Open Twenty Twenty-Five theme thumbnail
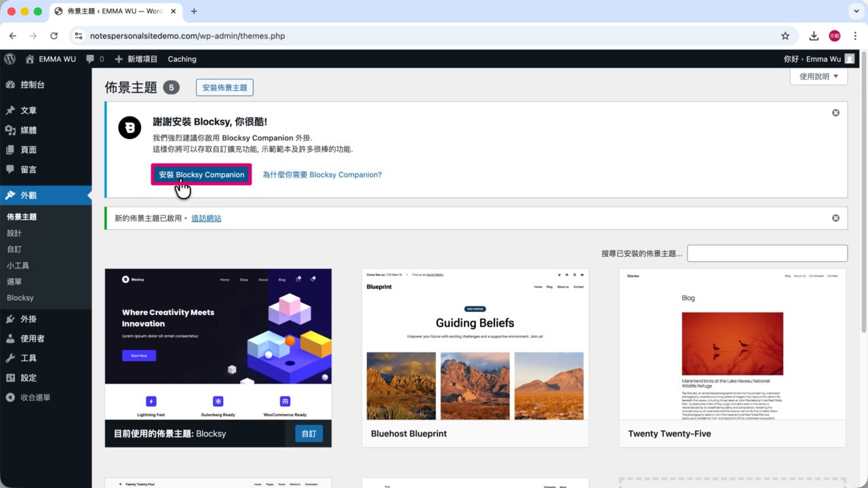Screen dimensions: 868x488 click(732, 344)
